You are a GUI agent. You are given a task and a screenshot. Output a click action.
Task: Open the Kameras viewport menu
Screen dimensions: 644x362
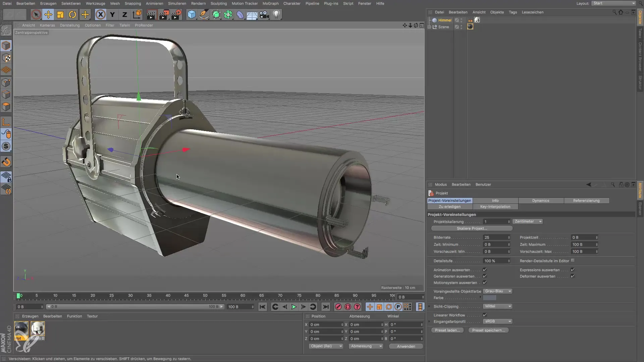pos(47,25)
